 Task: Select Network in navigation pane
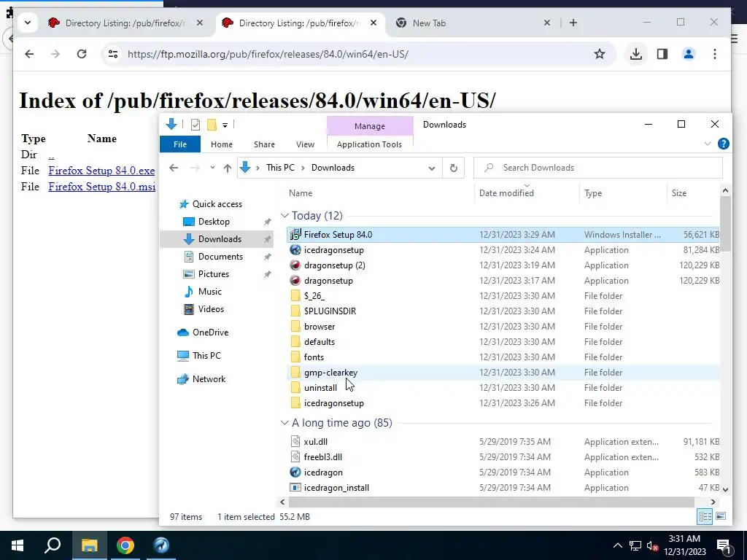click(209, 379)
